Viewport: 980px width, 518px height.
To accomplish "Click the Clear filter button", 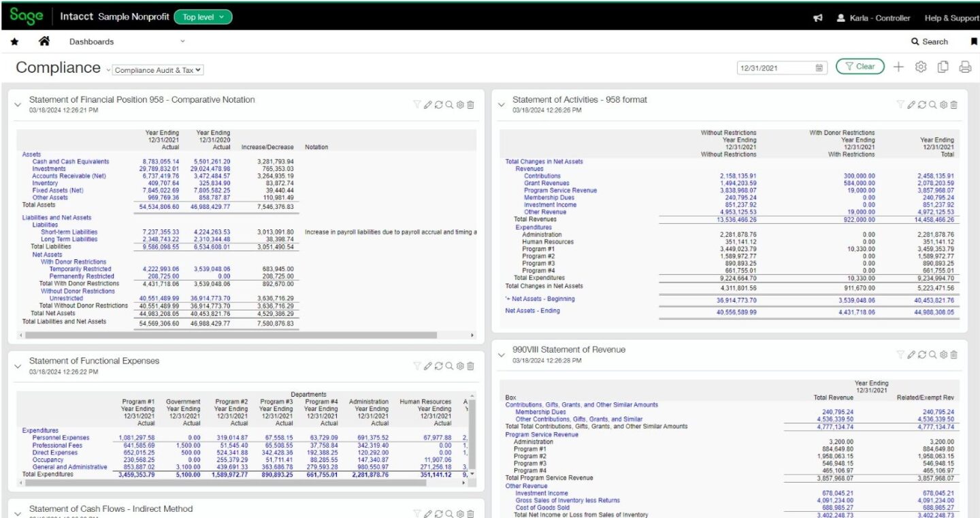I will [860, 67].
